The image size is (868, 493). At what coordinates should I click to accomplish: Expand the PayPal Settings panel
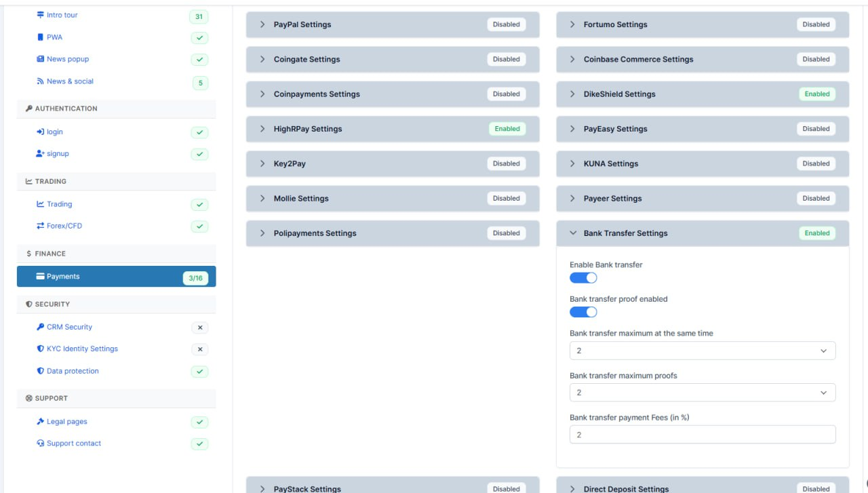pos(393,24)
